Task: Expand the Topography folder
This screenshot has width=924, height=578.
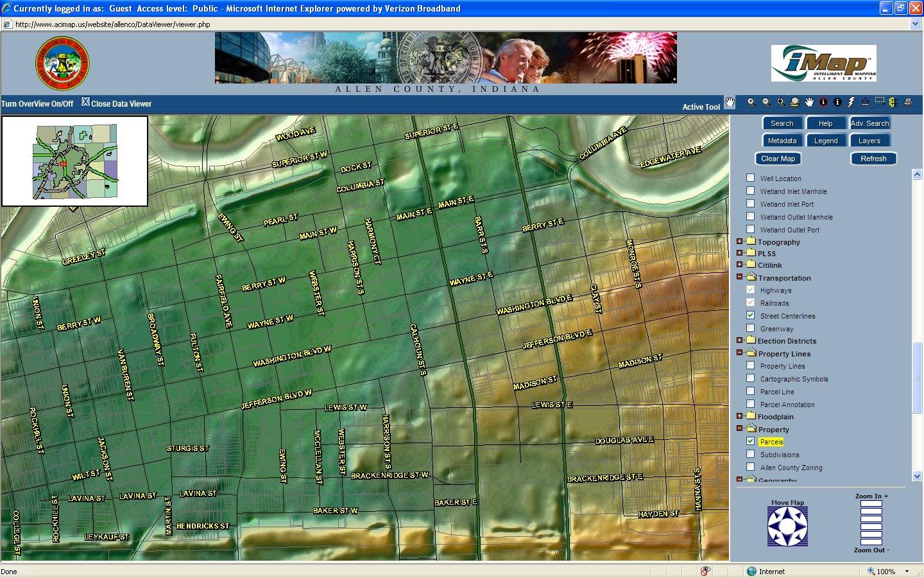Action: (x=739, y=241)
